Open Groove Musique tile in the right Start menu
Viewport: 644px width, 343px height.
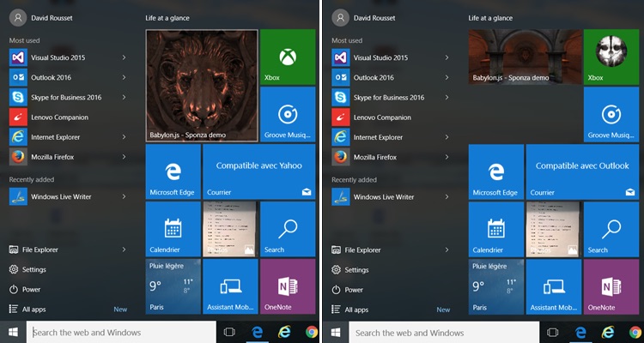611,114
